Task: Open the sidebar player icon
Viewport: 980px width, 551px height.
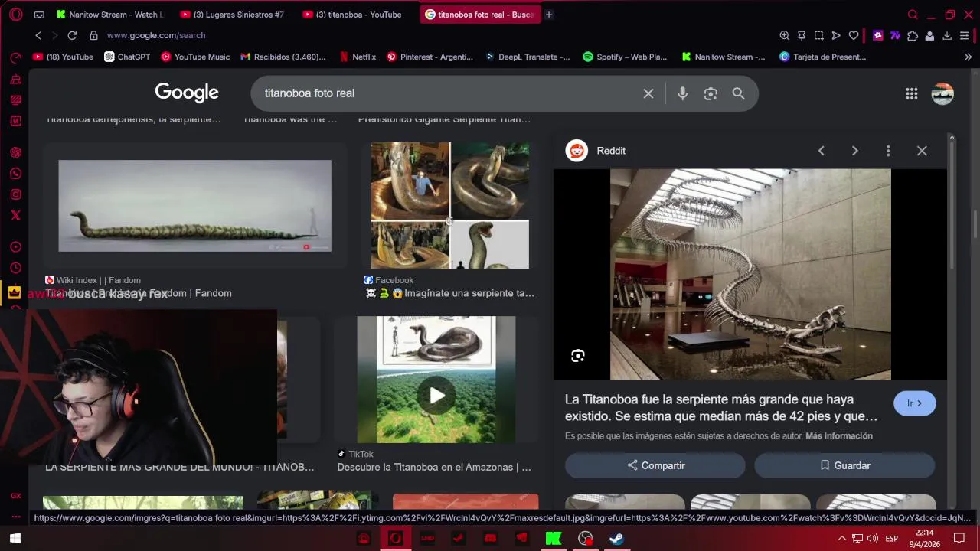Action: [x=15, y=247]
